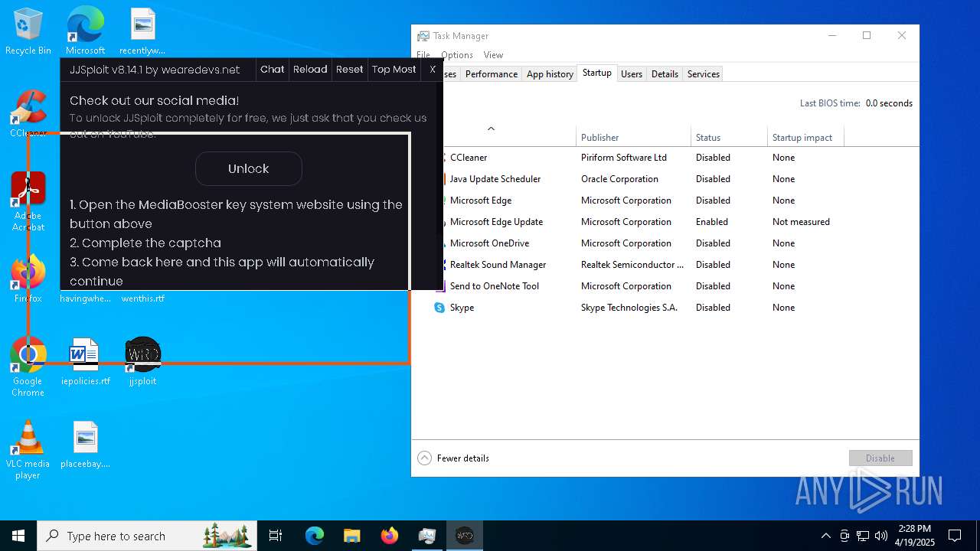Click the Last BIOS time label
The image size is (980, 551).
click(830, 103)
